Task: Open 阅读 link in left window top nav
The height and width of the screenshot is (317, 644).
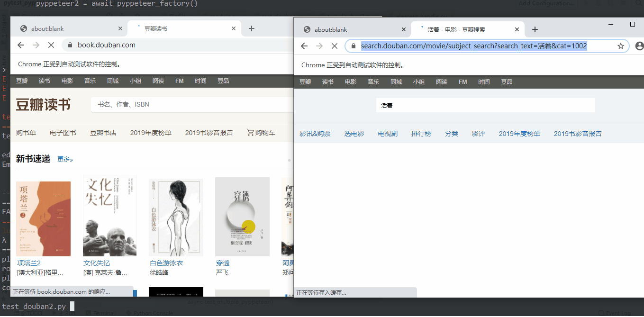Action: point(158,81)
